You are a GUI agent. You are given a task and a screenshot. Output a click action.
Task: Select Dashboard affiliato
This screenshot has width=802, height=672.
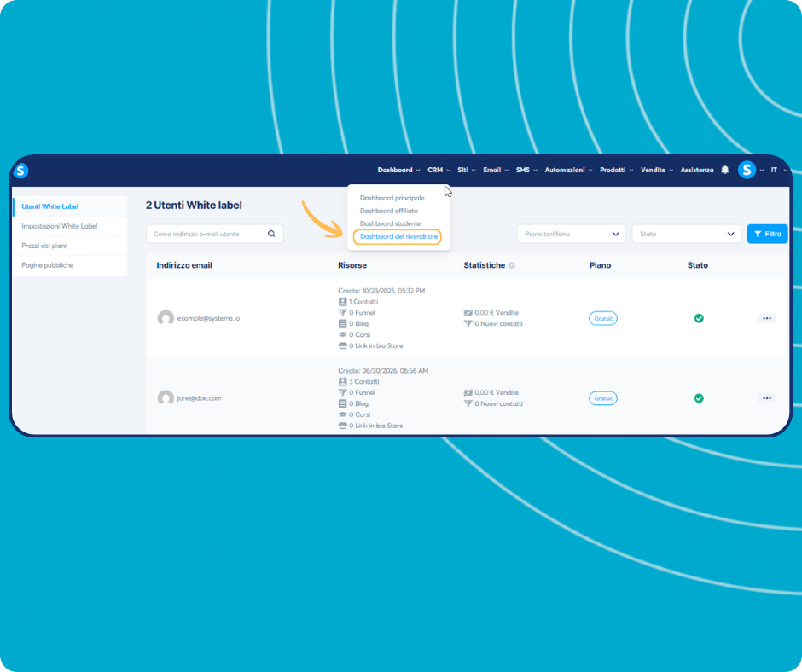pos(389,211)
